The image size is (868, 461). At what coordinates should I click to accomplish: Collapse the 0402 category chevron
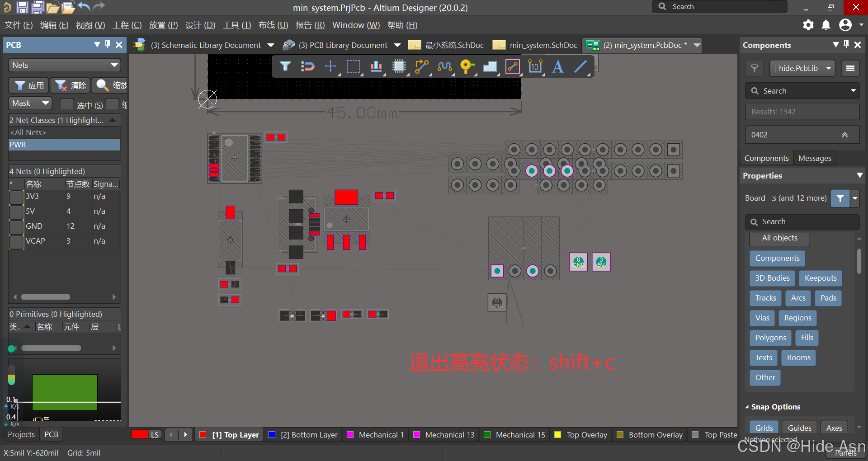click(x=844, y=135)
